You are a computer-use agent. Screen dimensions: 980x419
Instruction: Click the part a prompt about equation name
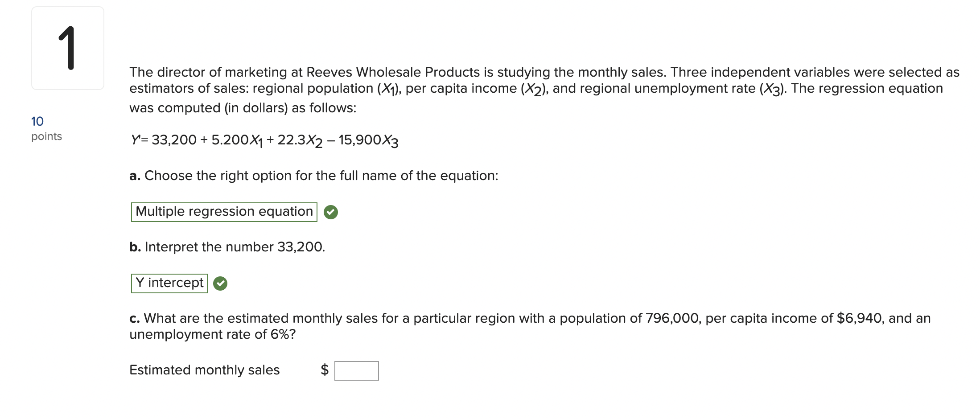click(x=314, y=176)
